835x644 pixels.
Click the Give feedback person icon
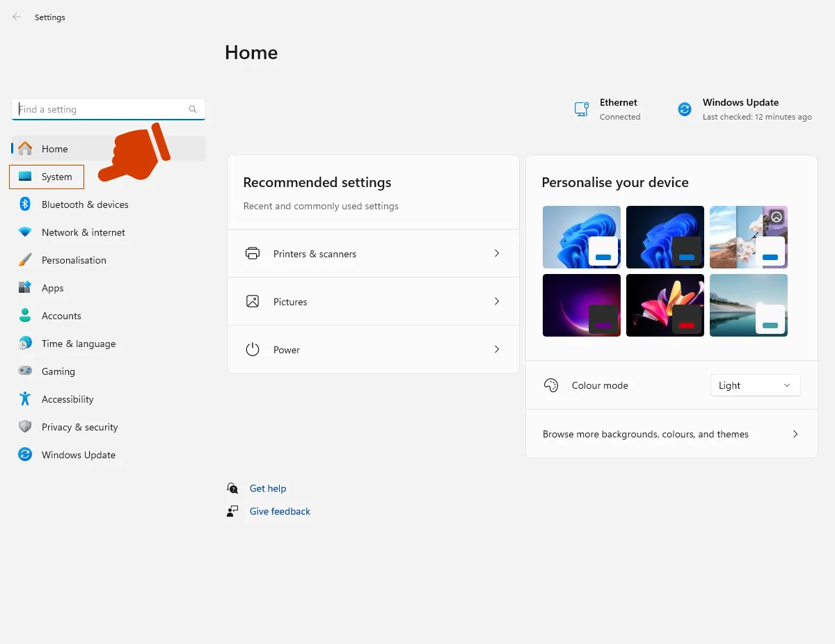pyautogui.click(x=232, y=511)
